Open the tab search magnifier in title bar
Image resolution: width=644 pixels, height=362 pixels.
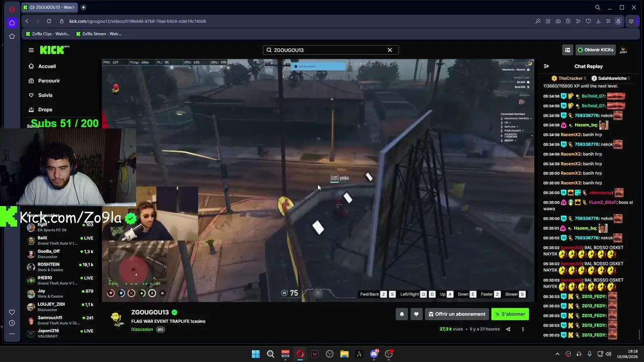point(598,8)
